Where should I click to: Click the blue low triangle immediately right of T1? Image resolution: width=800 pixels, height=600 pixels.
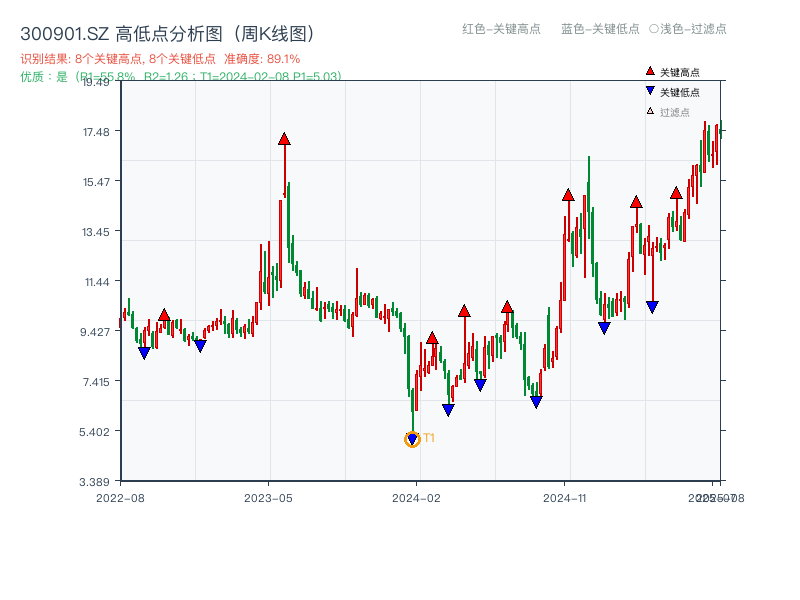448,410
